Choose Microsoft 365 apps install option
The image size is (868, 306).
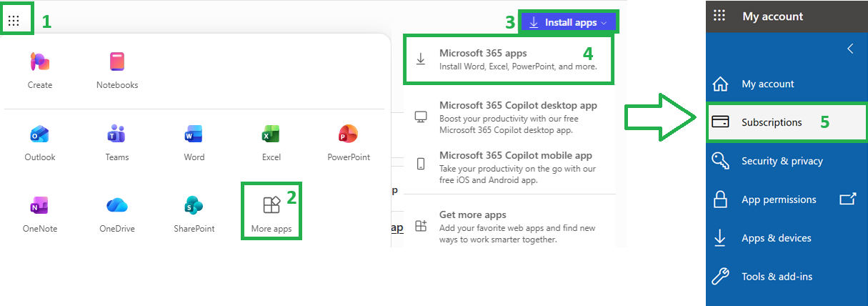[508, 59]
